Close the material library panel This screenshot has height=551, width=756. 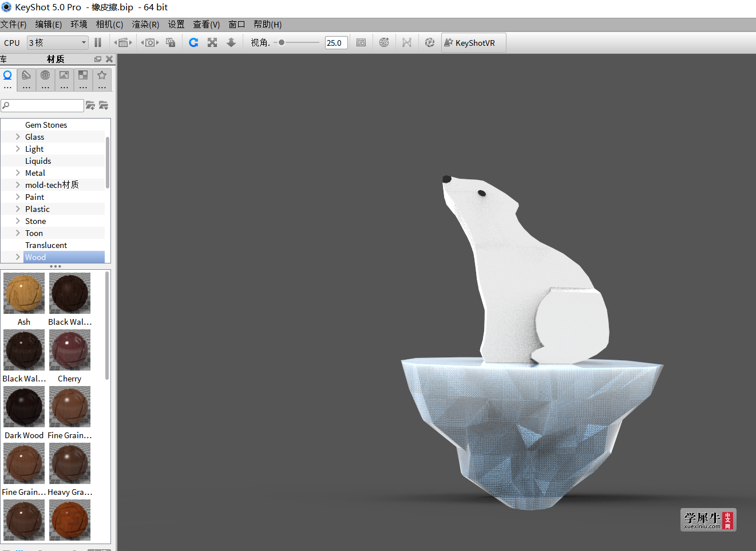click(109, 59)
